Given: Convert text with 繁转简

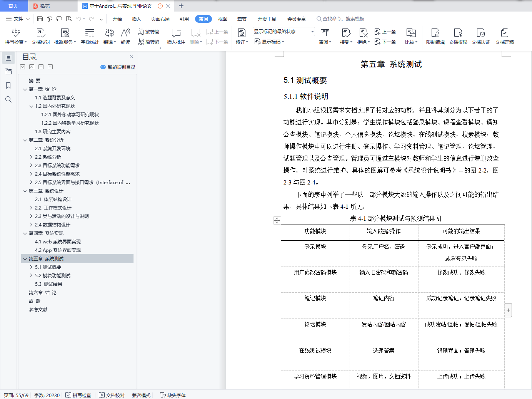Looking at the screenshot, I should (148, 32).
